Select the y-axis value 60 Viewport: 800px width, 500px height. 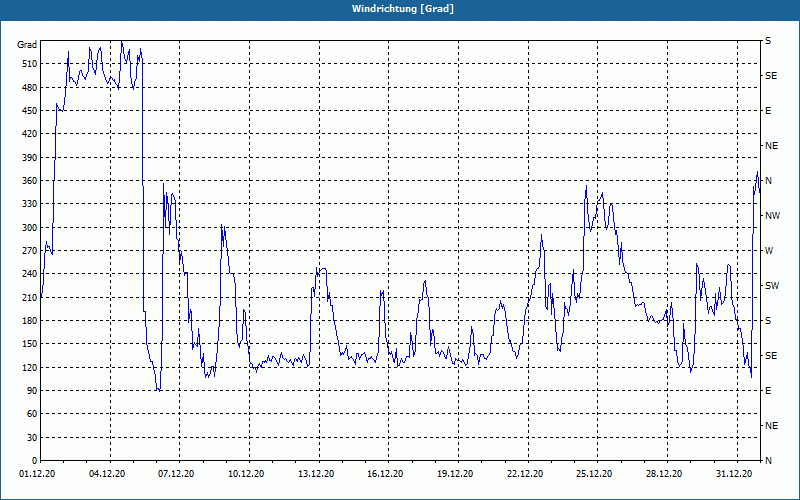click(32, 414)
